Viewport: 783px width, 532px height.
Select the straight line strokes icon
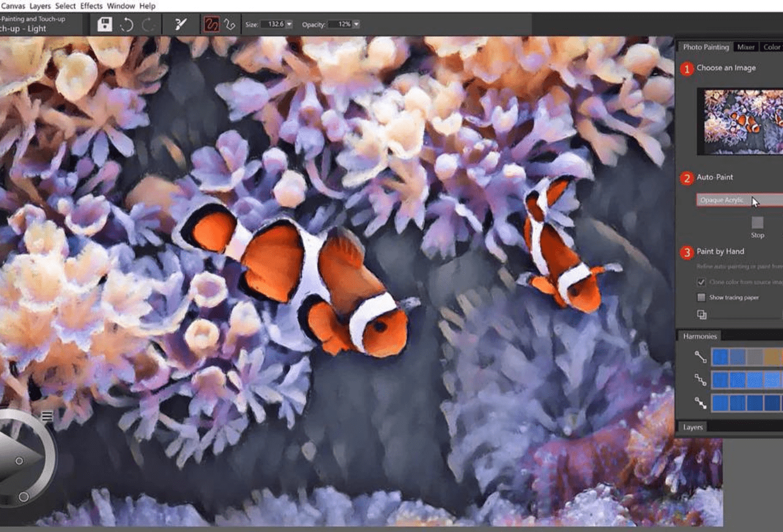pos(229,24)
